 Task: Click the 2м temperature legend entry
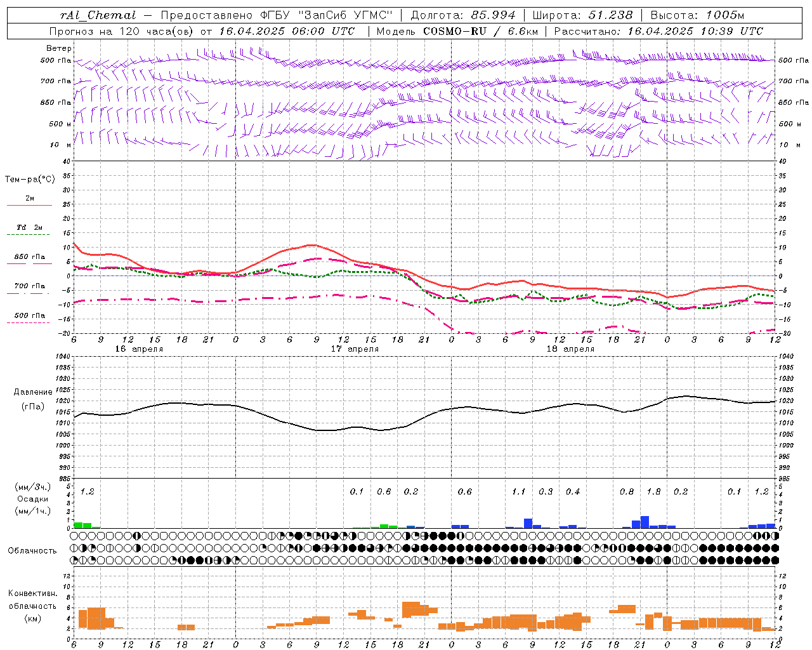click(x=30, y=199)
